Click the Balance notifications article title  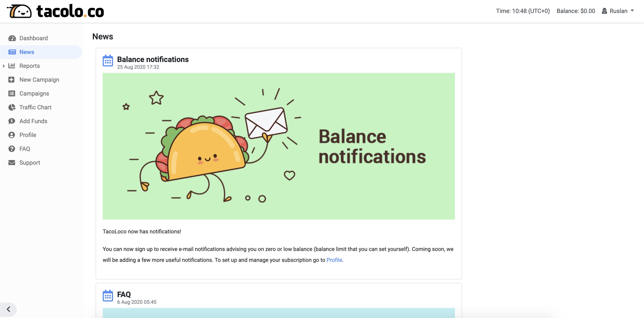pyautogui.click(x=153, y=59)
